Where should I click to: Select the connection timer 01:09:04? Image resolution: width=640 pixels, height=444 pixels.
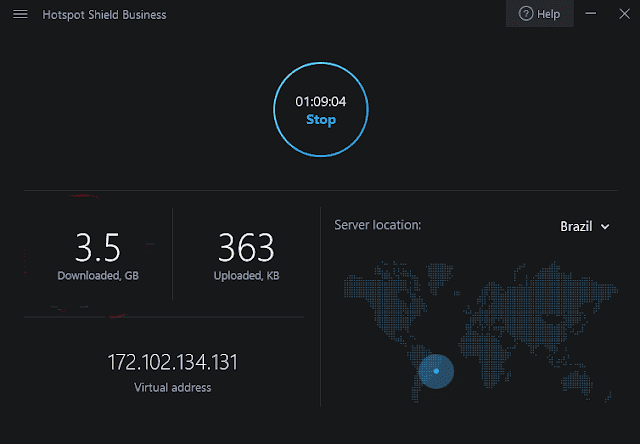pyautogui.click(x=321, y=101)
